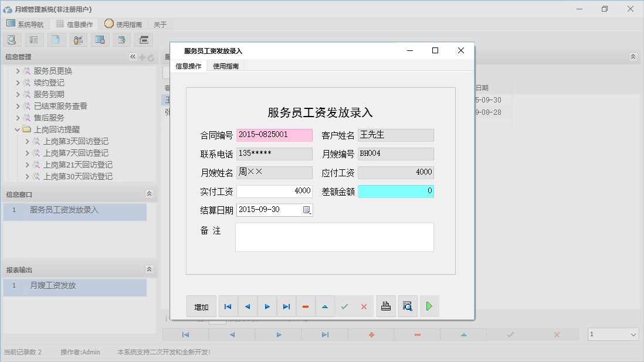Image resolution: width=644 pixels, height=362 pixels.
Task: Select the search/query icon in the main toolbar
Action: [x=12, y=39]
